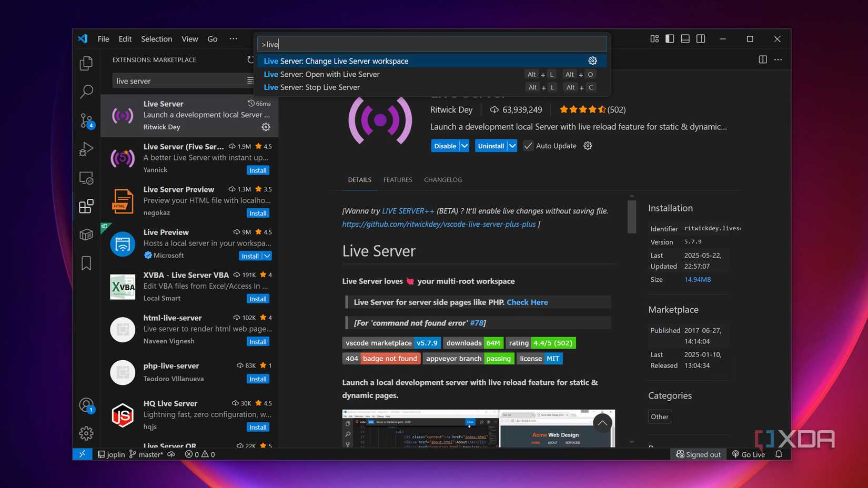Select the Source Control icon showing 4 changes
The height and width of the screenshot is (488, 868).
[x=86, y=120]
